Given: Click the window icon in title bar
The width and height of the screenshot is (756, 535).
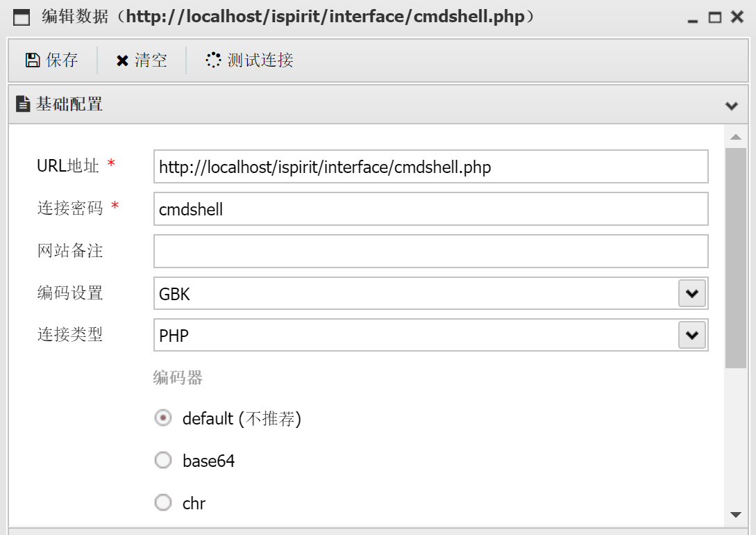Looking at the screenshot, I should click(22, 18).
